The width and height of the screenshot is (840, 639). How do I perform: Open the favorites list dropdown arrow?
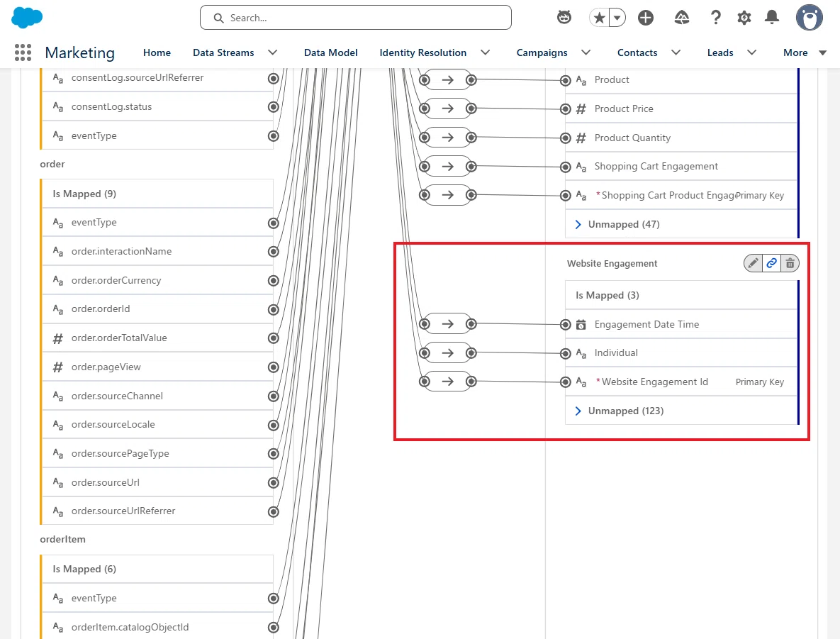point(617,18)
